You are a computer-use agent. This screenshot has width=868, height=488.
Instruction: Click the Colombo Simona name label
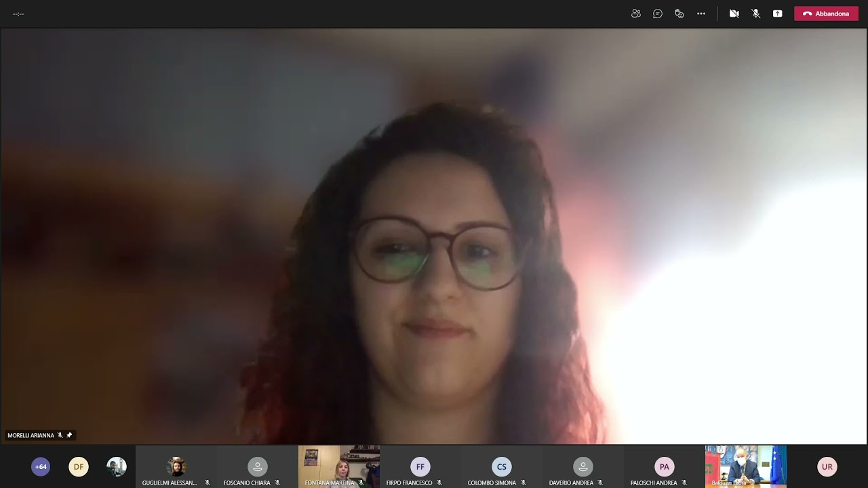492,483
